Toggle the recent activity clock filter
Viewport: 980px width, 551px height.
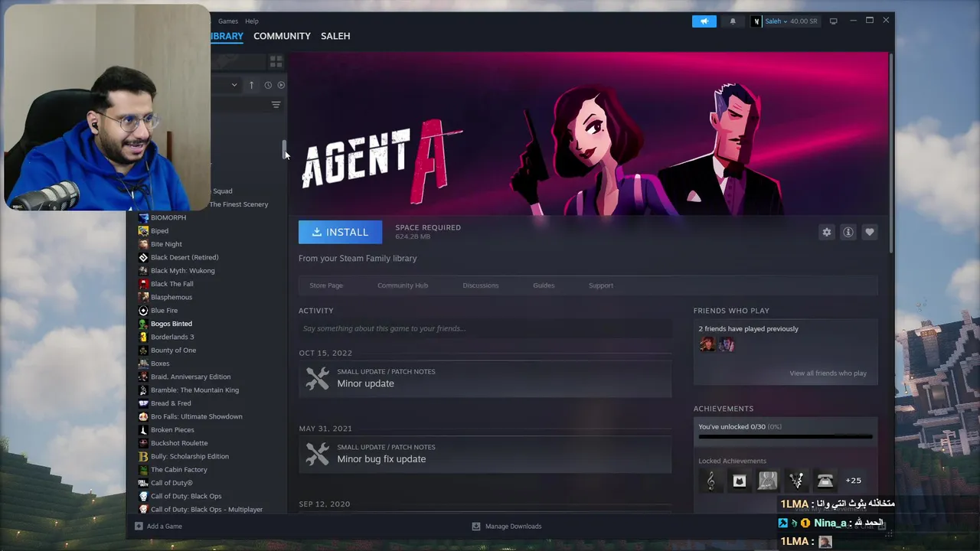coord(268,85)
